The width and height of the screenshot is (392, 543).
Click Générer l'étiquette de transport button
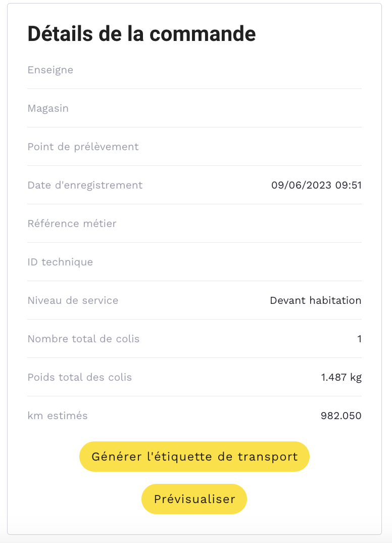(x=194, y=457)
